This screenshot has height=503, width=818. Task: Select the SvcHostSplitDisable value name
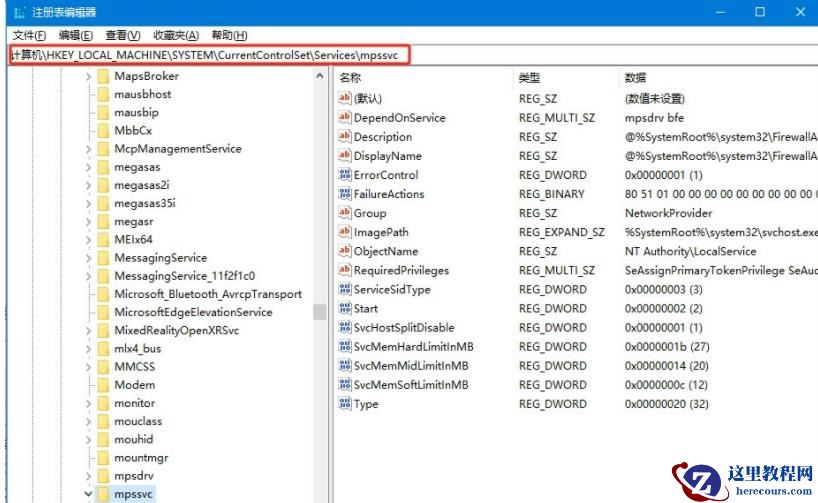[404, 328]
